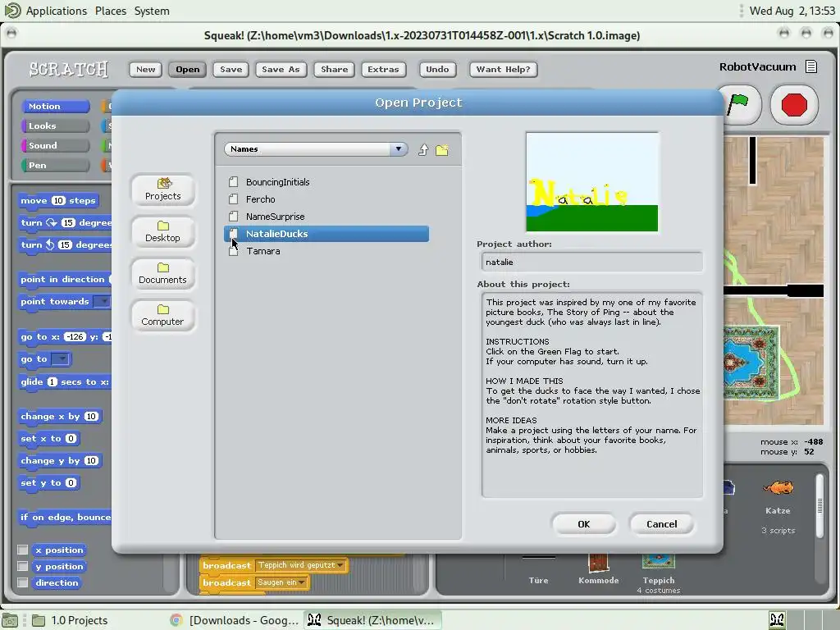Open the Computer shortcut folder
Viewport: 840px width, 630px height.
163,315
